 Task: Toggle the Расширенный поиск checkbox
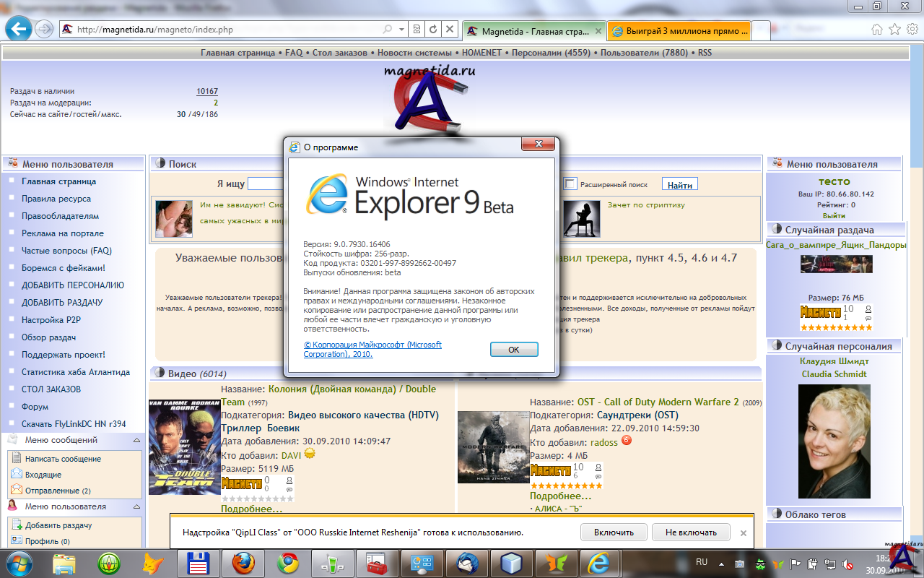570,184
